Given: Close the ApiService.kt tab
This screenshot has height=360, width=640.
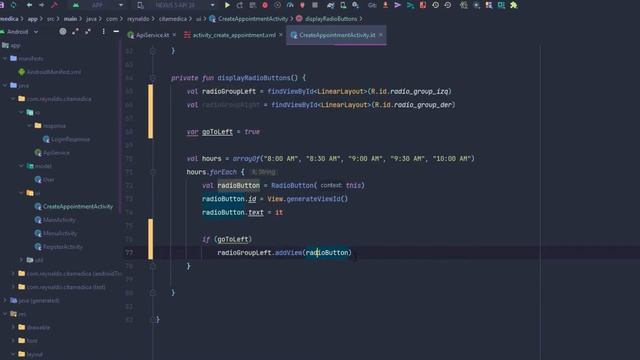Looking at the screenshot, I should tap(174, 35).
